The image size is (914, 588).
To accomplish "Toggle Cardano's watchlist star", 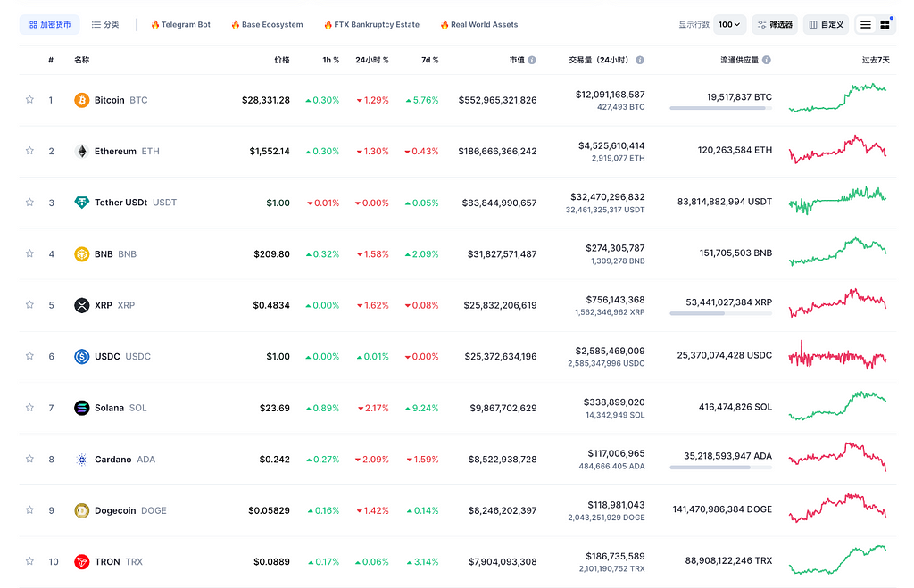I will tap(29, 459).
